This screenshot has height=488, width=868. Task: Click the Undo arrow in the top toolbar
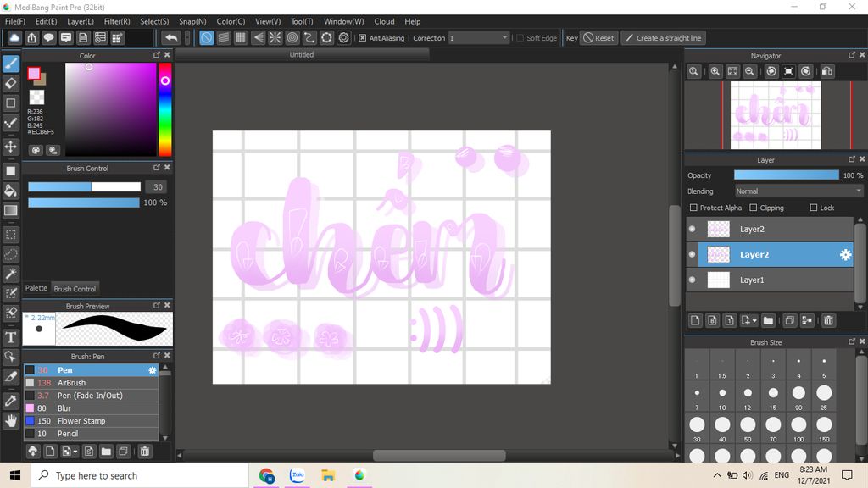[x=171, y=37]
